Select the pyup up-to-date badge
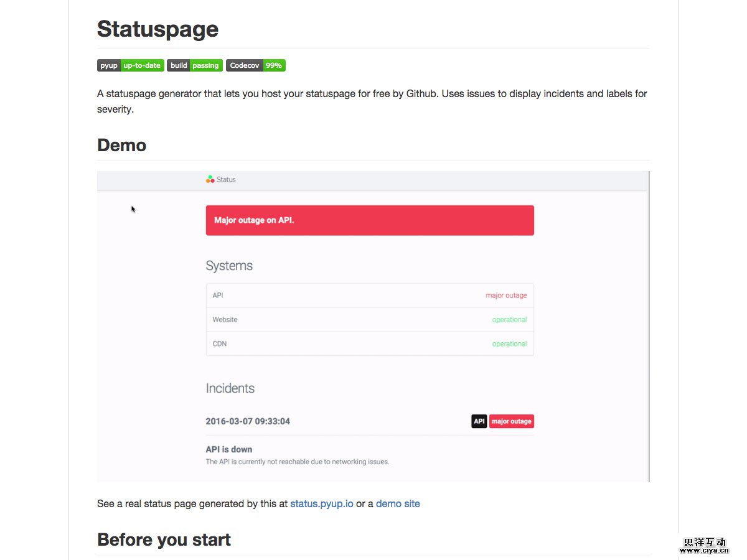Viewport: 747px width, 560px height. pos(130,65)
